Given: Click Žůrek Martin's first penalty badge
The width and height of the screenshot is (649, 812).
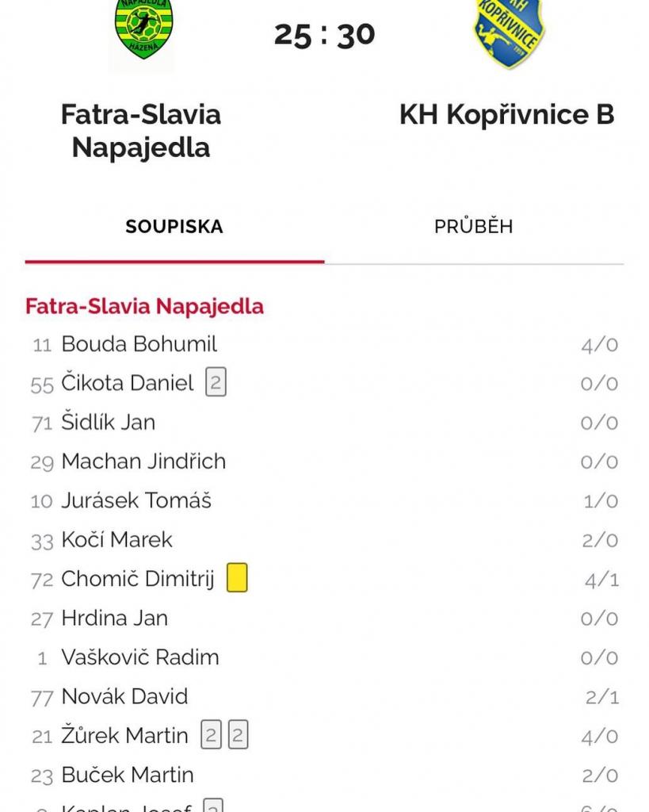Looking at the screenshot, I should (211, 736).
